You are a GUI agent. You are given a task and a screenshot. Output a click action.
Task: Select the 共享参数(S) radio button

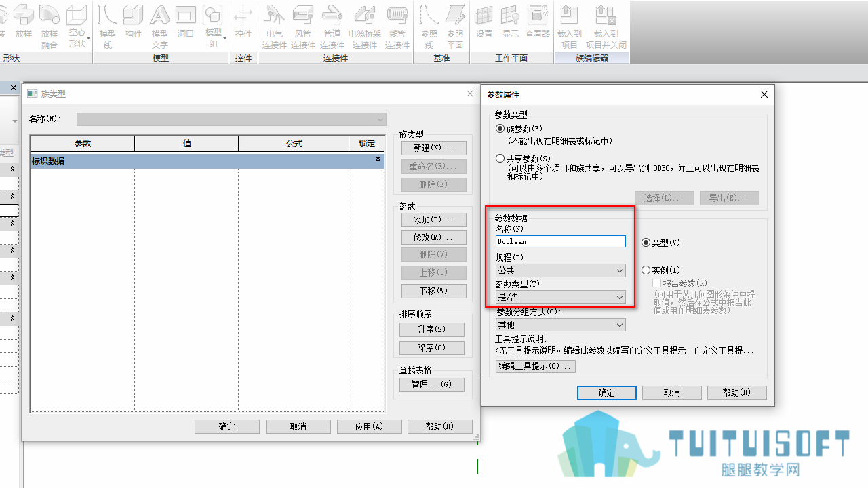[500, 159]
